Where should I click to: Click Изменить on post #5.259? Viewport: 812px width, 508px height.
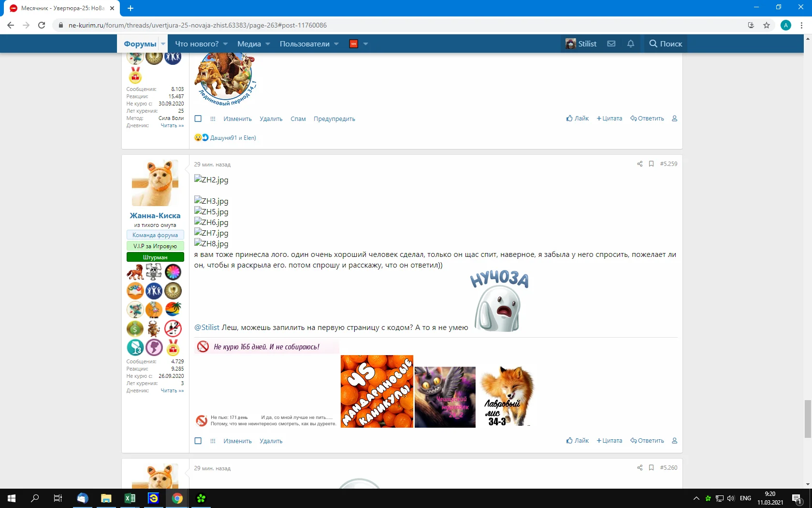point(238,441)
